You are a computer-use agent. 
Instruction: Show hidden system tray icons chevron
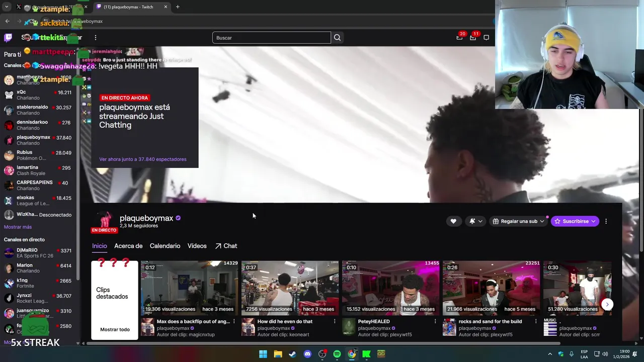click(550, 354)
